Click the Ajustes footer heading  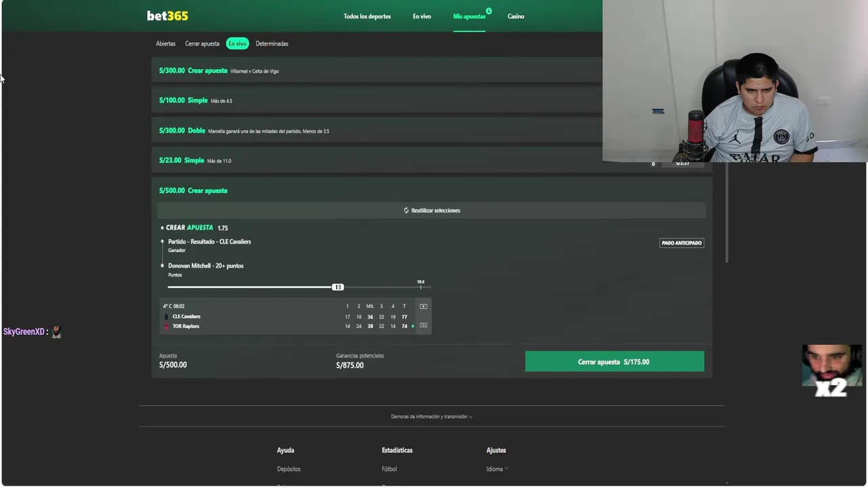pos(496,450)
